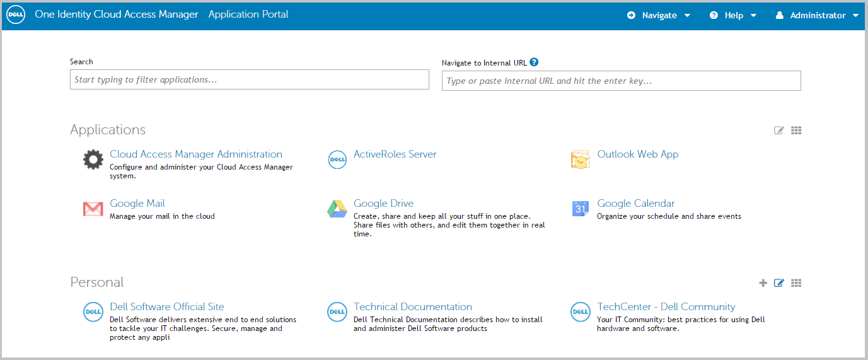Toggle edit mode for the Applications section

(779, 131)
